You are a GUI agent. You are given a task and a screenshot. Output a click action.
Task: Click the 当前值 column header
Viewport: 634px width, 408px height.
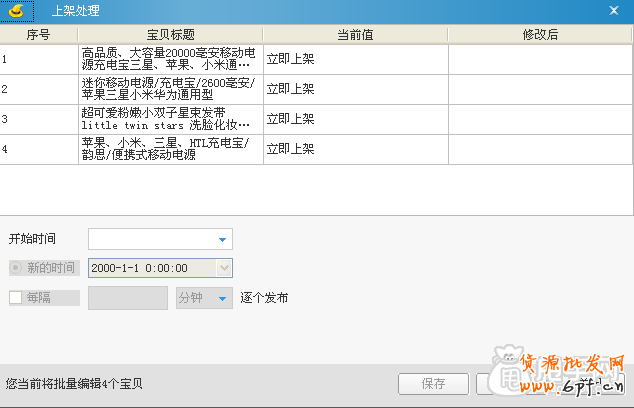point(355,34)
